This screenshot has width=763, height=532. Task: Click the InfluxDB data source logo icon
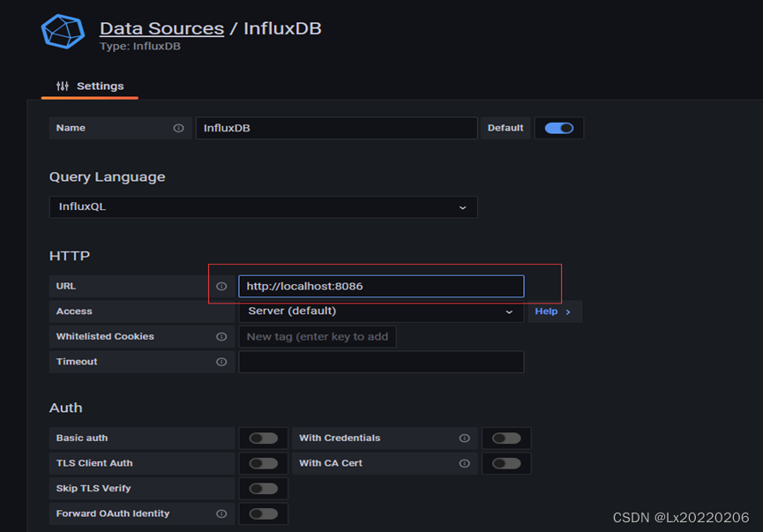(x=63, y=32)
